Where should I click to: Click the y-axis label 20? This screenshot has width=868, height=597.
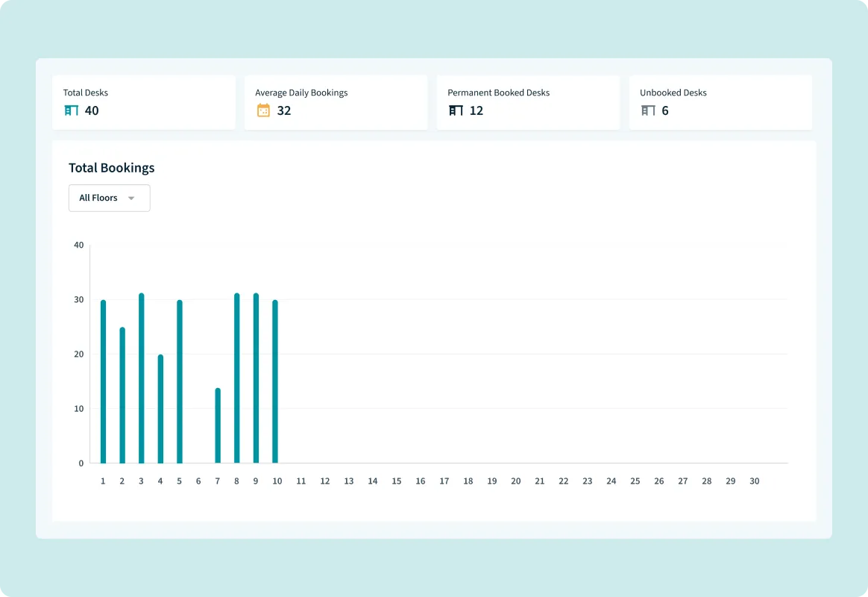78,354
